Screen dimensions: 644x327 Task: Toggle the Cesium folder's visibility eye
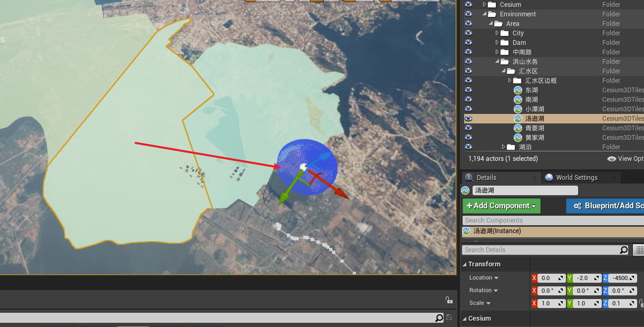click(x=468, y=4)
